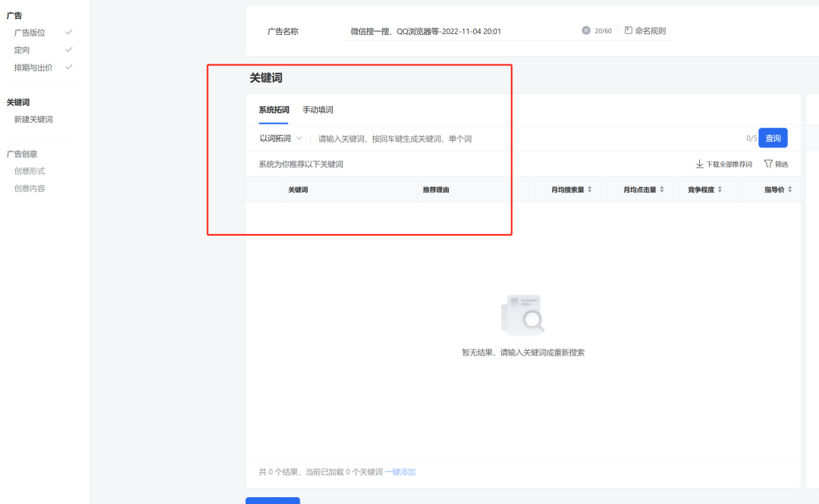Viewport: 819px width, 504px height.
Task: Sort by 月均点击量 using its sort arrows
Action: click(x=662, y=189)
